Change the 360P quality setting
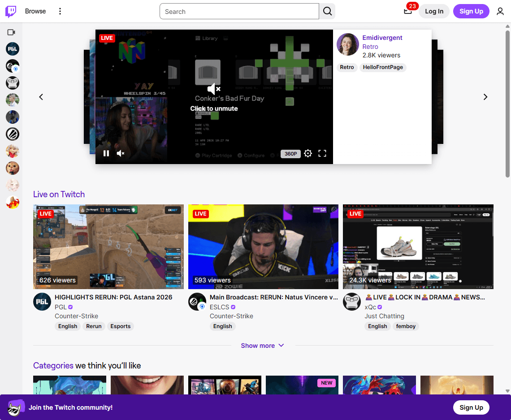Screen dimensions: 511x420 [290, 154]
